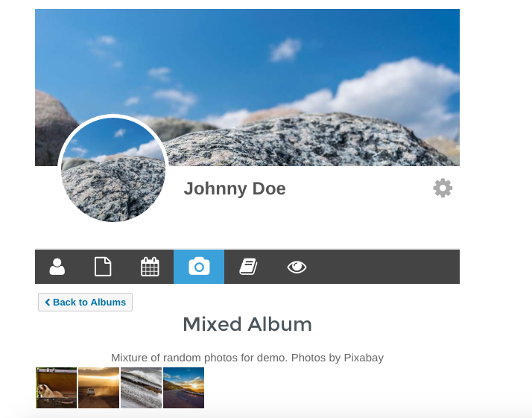The image size is (532, 418).
Task: Open the grey rock stream thumbnail
Action: click(141, 387)
